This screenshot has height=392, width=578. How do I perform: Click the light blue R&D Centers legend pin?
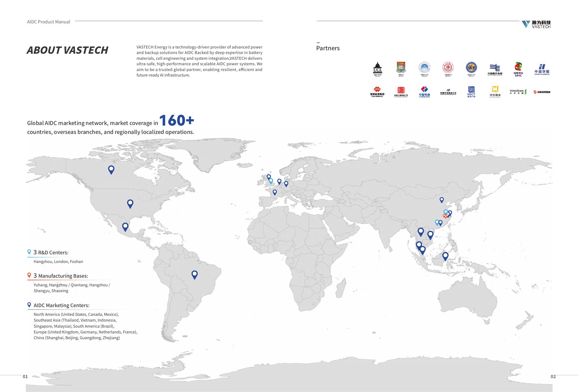coord(29,252)
